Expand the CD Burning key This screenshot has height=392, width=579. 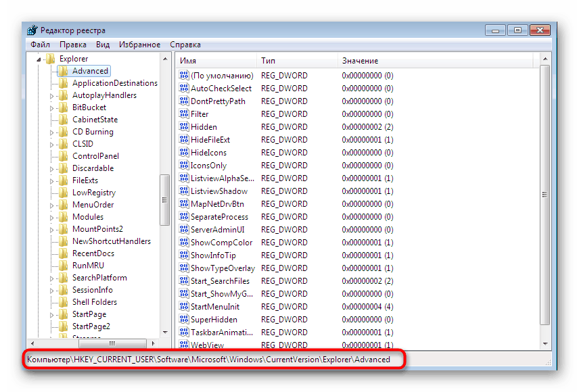tap(51, 132)
